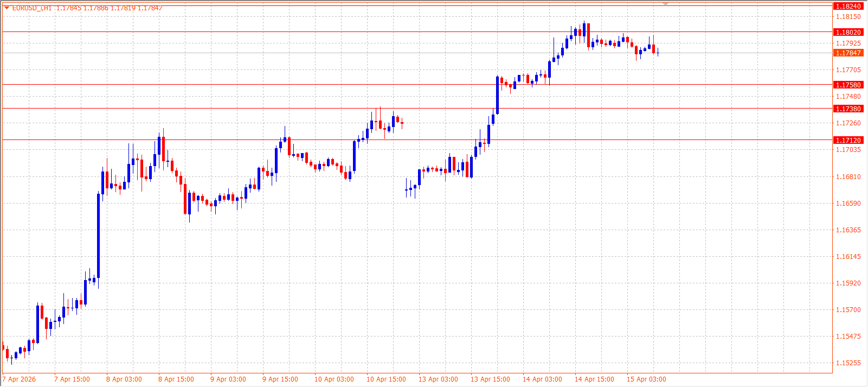Click the orange triangle beside EURUSD_i,H1 label
The height and width of the screenshot is (387, 868).
pos(7,8)
